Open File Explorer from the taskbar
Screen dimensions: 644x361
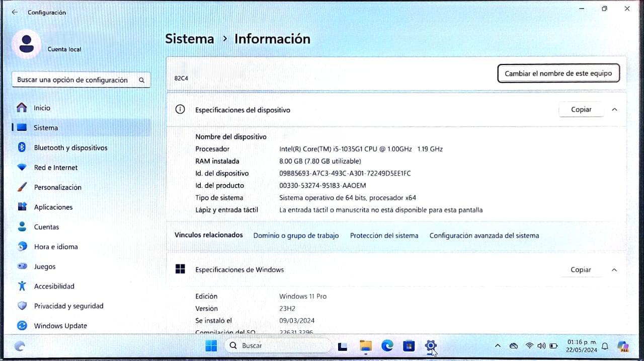tap(366, 346)
